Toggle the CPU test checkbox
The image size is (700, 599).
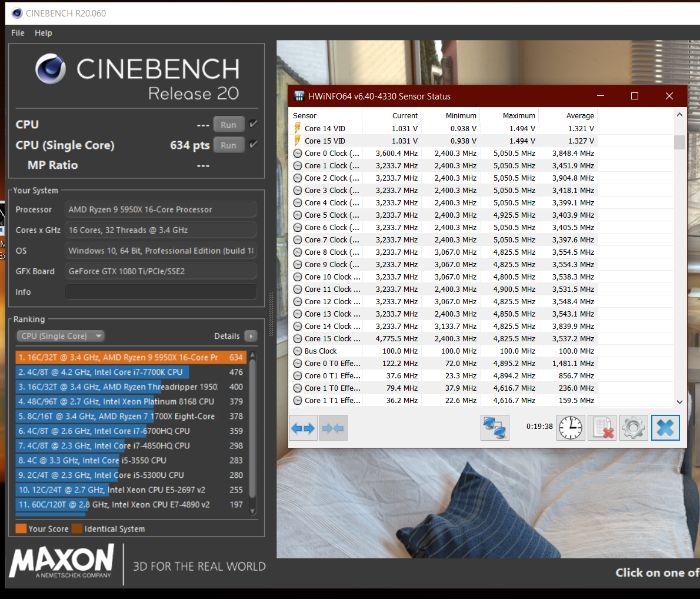click(253, 124)
